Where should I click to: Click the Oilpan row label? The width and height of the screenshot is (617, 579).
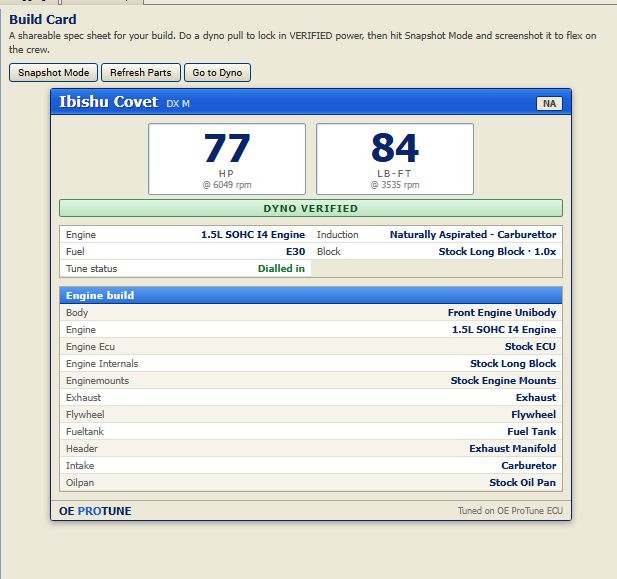[x=80, y=483]
